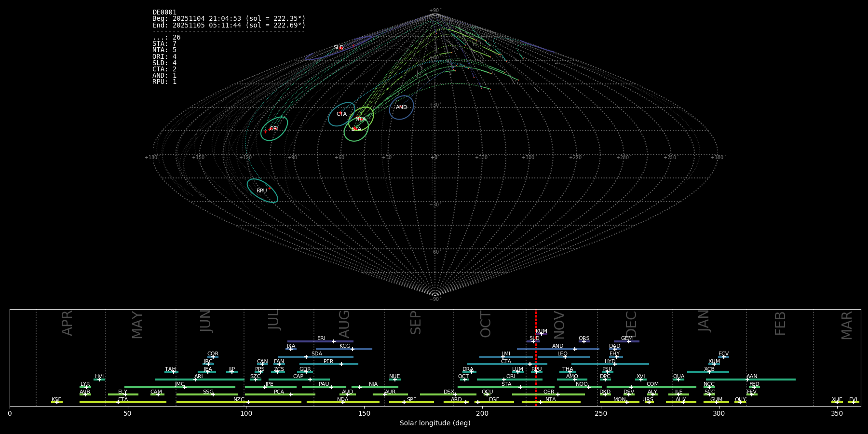Viewport: 868px width, 434px height.
Task: Click the ETA shower label in timeline
Action: (x=123, y=400)
